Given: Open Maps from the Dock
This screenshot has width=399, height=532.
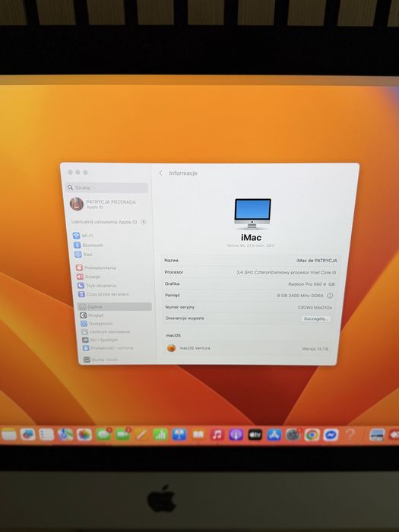Looking at the screenshot, I should [x=65, y=435].
